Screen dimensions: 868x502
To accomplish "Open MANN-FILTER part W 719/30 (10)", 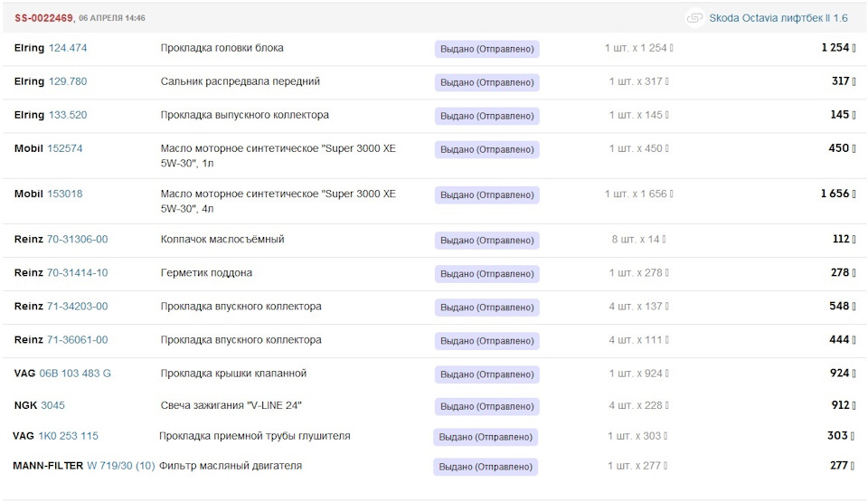I will (121, 466).
